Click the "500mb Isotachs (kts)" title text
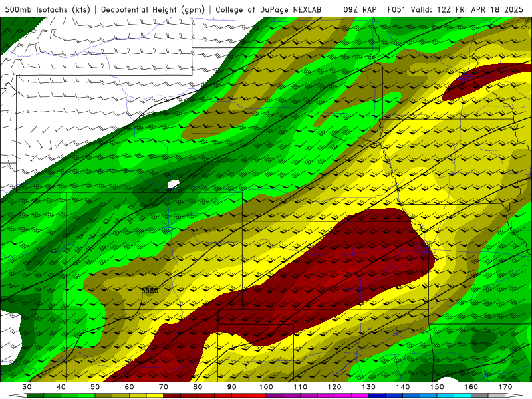Screen dimensions: 532x399 [x=47, y=9]
